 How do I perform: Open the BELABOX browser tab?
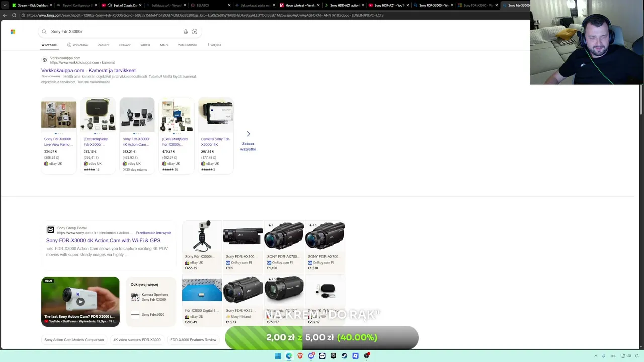click(211, 5)
